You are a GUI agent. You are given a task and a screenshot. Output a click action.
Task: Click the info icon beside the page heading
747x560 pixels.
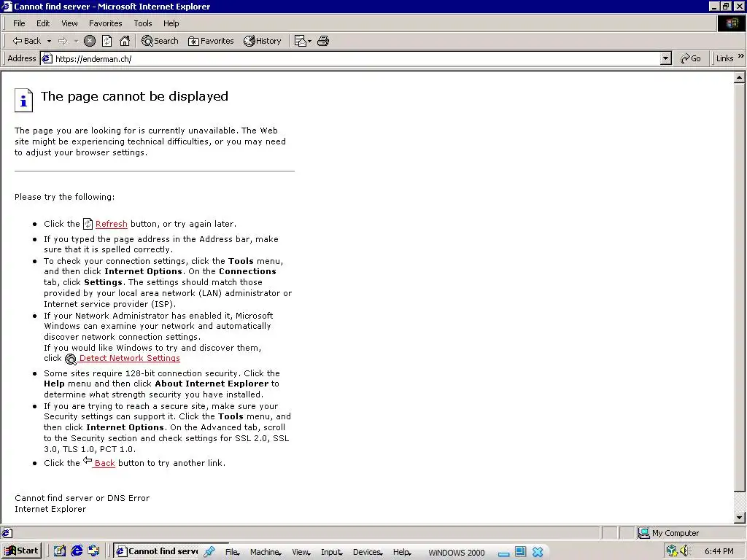click(23, 101)
